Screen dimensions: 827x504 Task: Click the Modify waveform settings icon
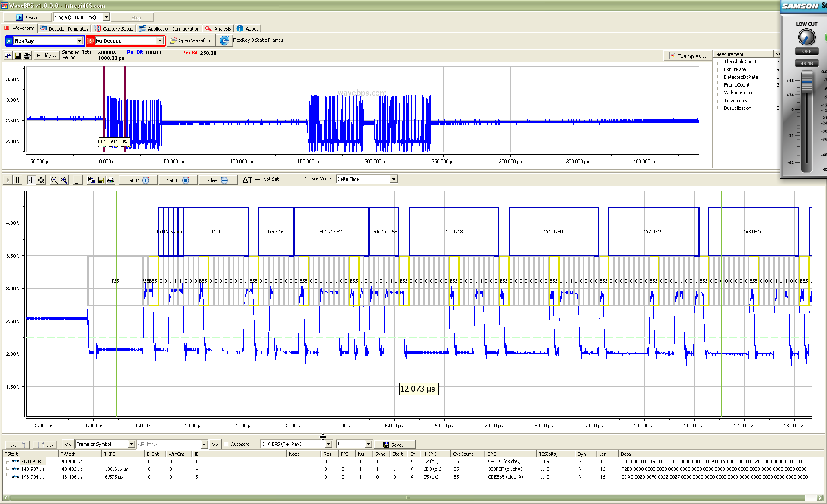(45, 56)
